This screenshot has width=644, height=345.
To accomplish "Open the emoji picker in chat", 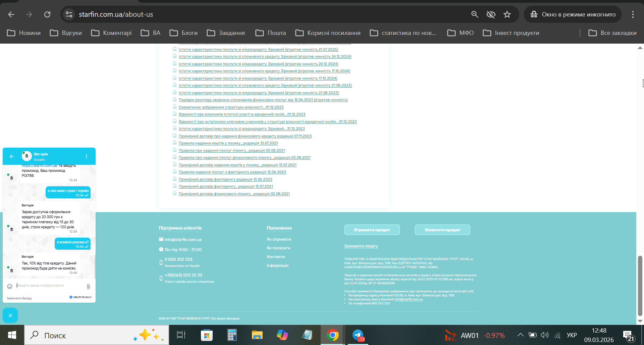I will (10, 286).
